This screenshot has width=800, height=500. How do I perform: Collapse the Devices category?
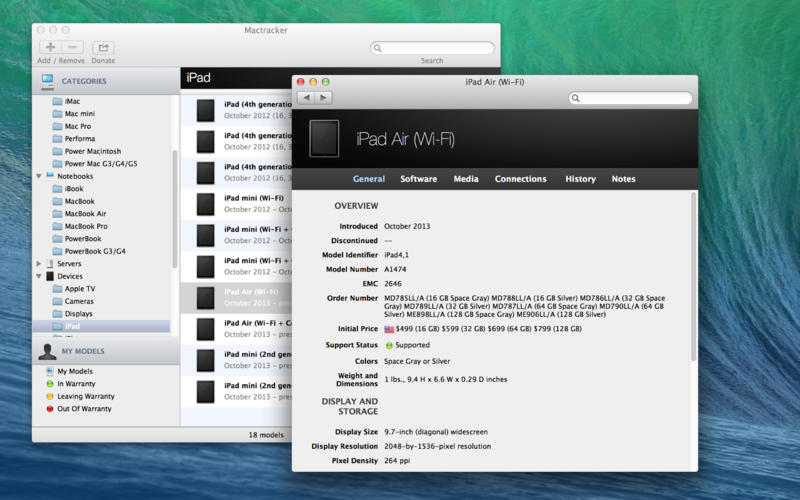pos(39,276)
